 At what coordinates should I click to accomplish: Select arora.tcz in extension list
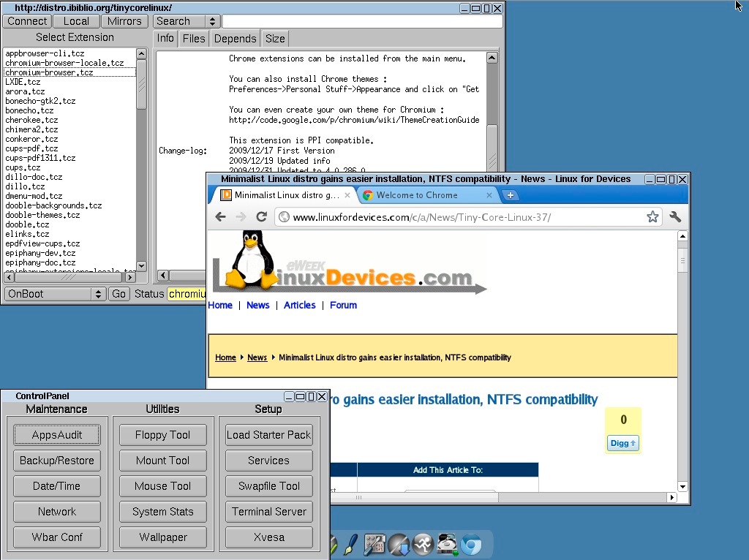tap(25, 91)
